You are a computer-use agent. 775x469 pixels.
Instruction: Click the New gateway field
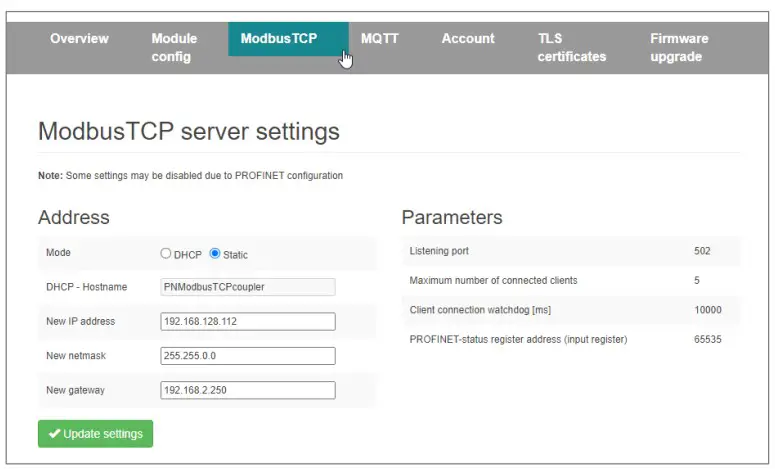[247, 390]
